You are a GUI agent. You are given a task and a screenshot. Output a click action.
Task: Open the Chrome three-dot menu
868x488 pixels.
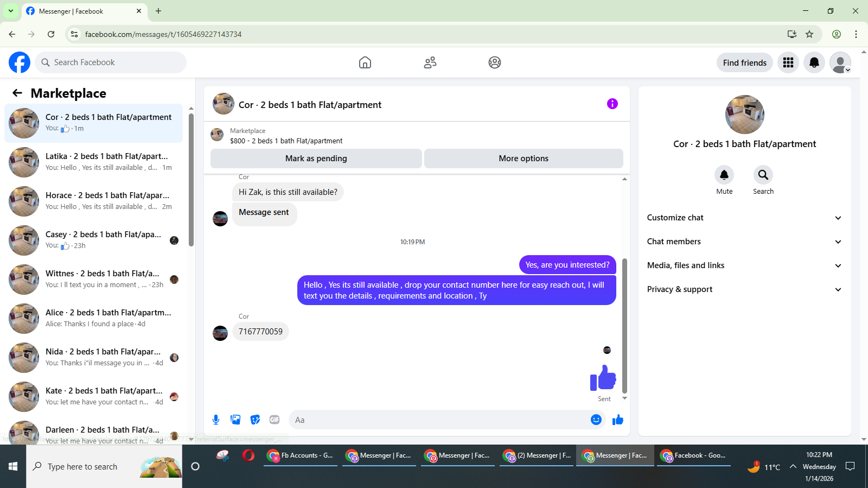[x=856, y=34]
